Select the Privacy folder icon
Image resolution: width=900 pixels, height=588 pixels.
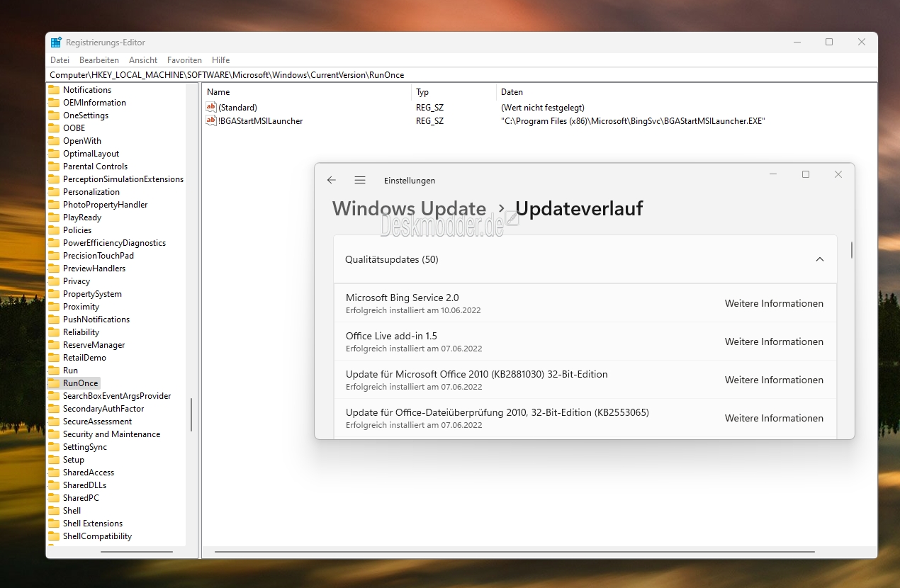(54, 281)
